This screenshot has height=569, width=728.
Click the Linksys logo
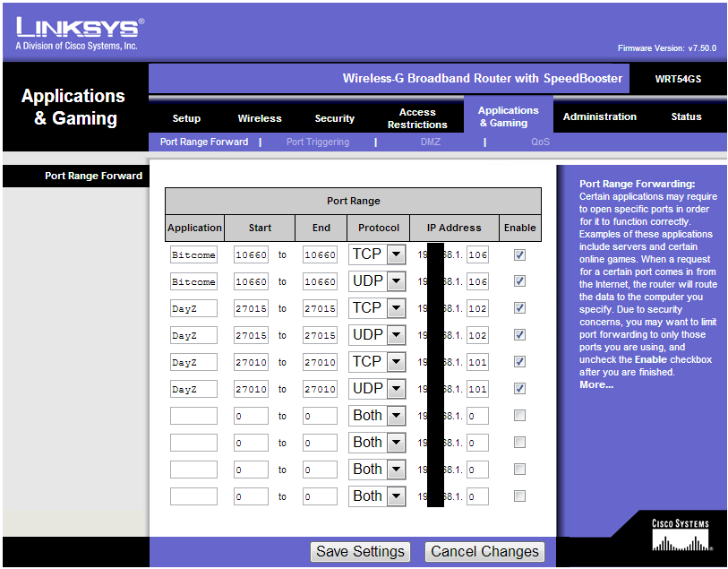click(x=80, y=33)
